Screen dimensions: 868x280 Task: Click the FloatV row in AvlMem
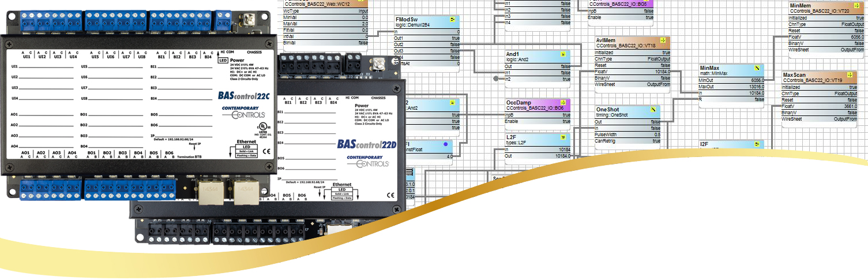click(632, 72)
